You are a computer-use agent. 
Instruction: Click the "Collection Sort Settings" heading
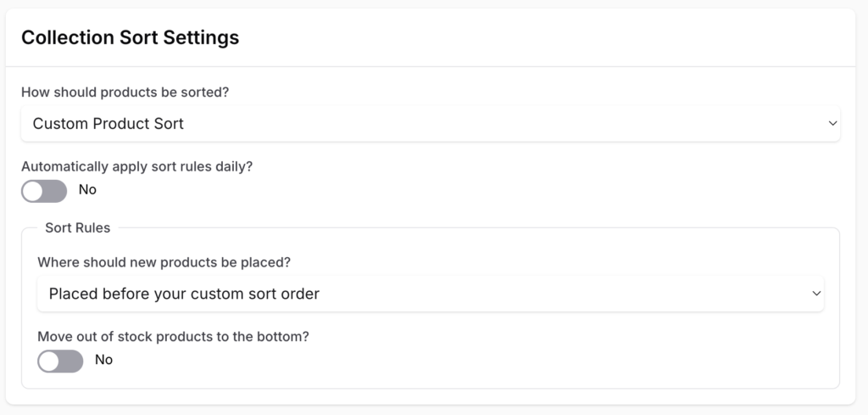click(x=130, y=38)
